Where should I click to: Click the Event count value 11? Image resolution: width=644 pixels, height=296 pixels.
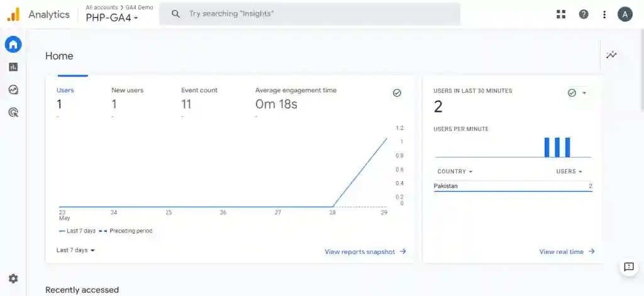coord(186,104)
